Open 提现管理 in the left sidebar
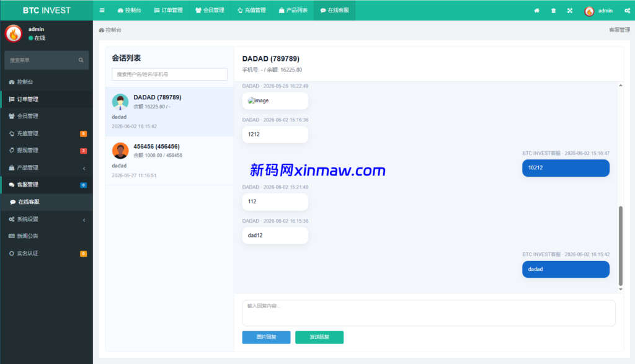635x364 pixels. point(47,150)
